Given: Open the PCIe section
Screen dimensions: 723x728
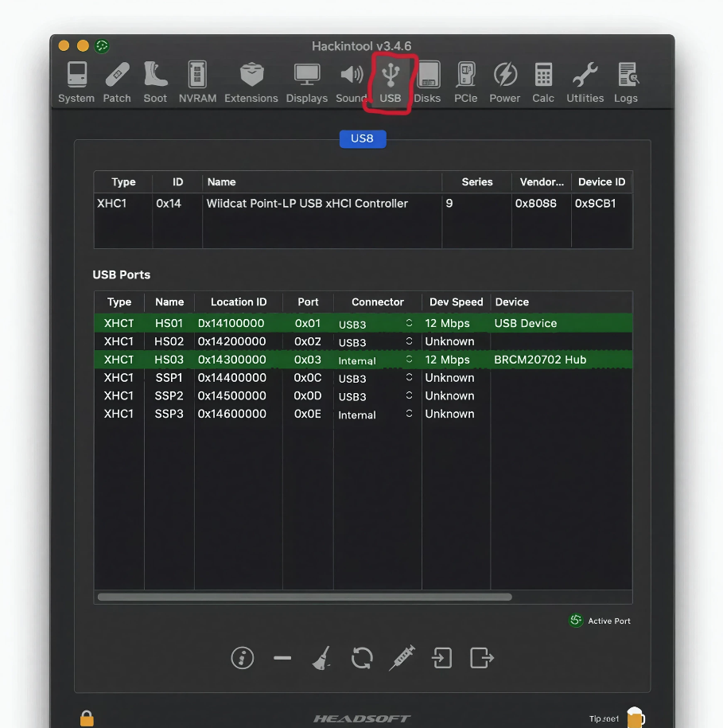Looking at the screenshot, I should point(466,82).
